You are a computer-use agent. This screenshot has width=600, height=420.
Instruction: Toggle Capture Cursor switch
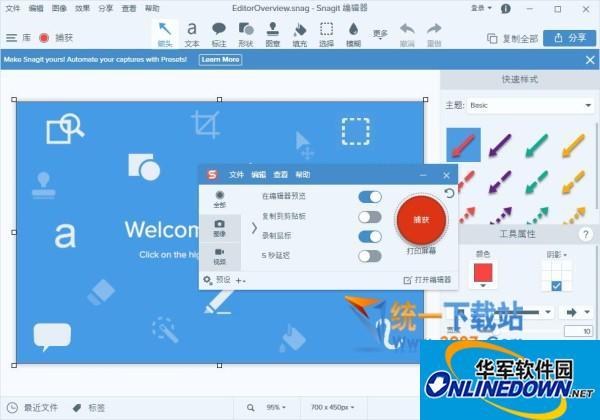click(x=370, y=236)
